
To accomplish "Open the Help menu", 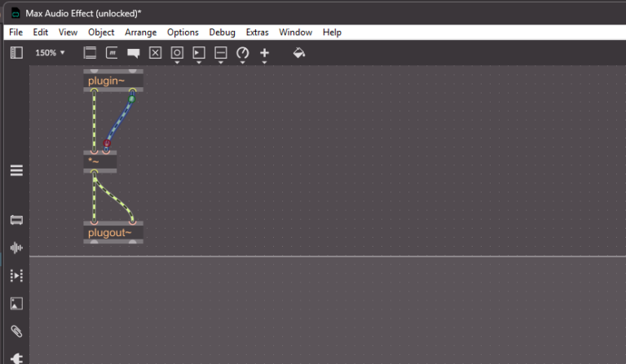I will coord(332,33).
